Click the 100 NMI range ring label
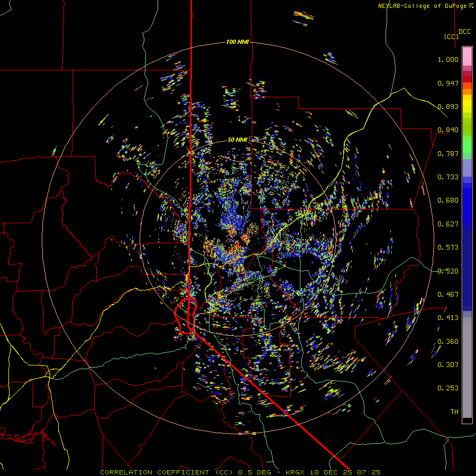The width and height of the screenshot is (476, 476). [237, 42]
